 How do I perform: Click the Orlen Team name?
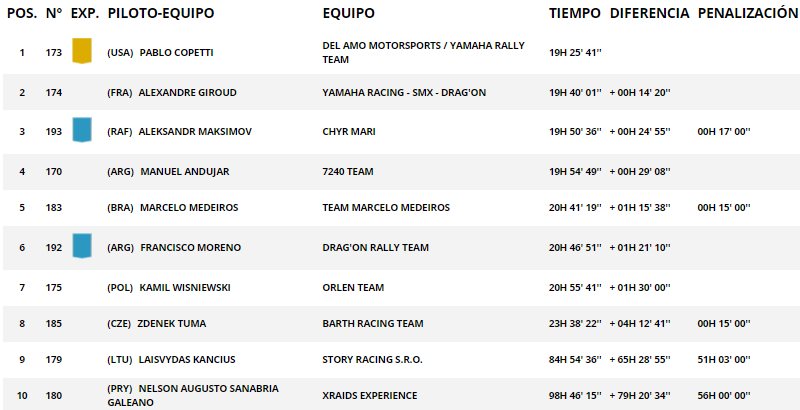point(353,288)
